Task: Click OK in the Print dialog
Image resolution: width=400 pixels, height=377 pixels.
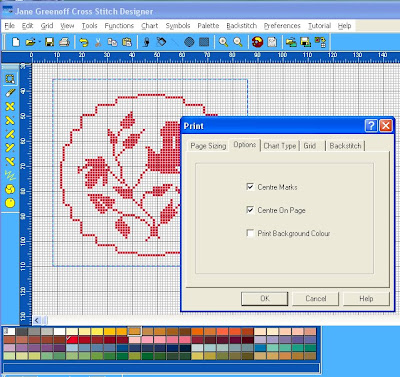Action: pos(265,299)
